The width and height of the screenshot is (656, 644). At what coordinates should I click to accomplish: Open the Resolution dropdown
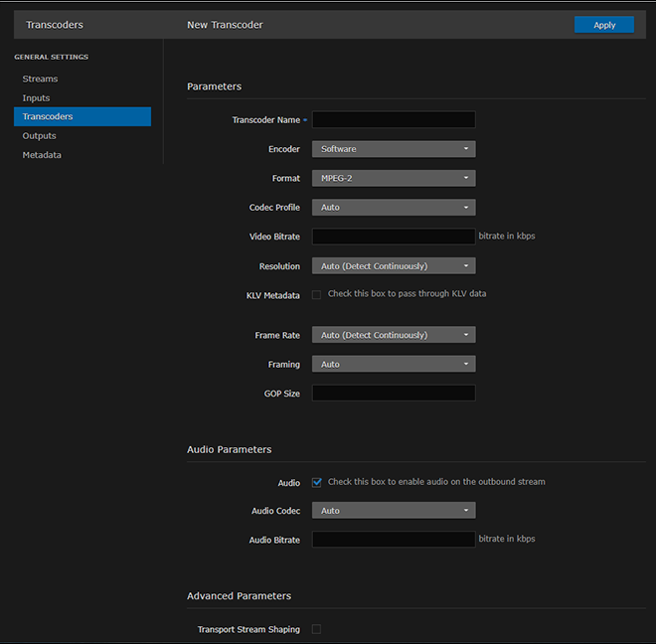click(394, 266)
